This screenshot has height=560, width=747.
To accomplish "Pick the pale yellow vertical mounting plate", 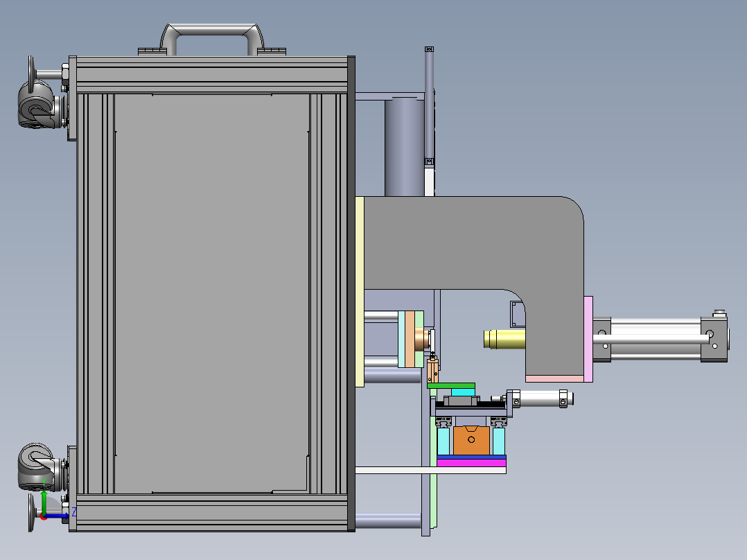I will 360,292.
